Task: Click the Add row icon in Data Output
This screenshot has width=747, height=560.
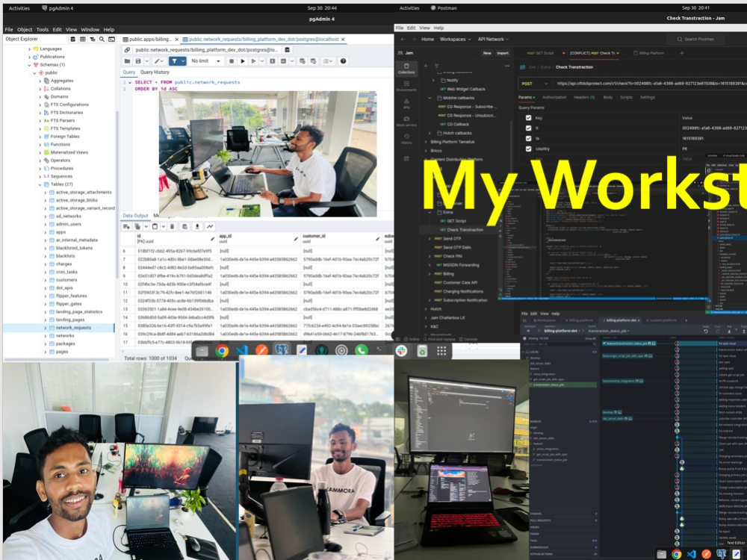Action: pos(126,226)
